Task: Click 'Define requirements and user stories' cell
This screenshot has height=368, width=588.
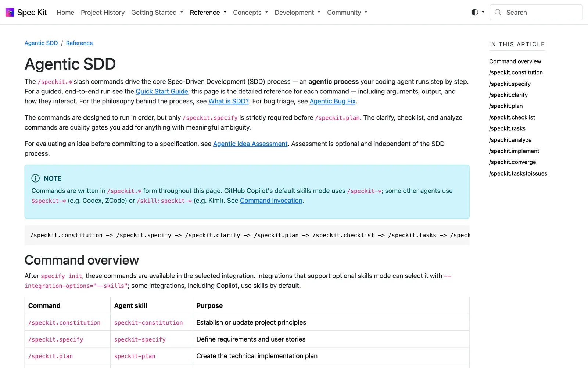Action: [331, 339]
